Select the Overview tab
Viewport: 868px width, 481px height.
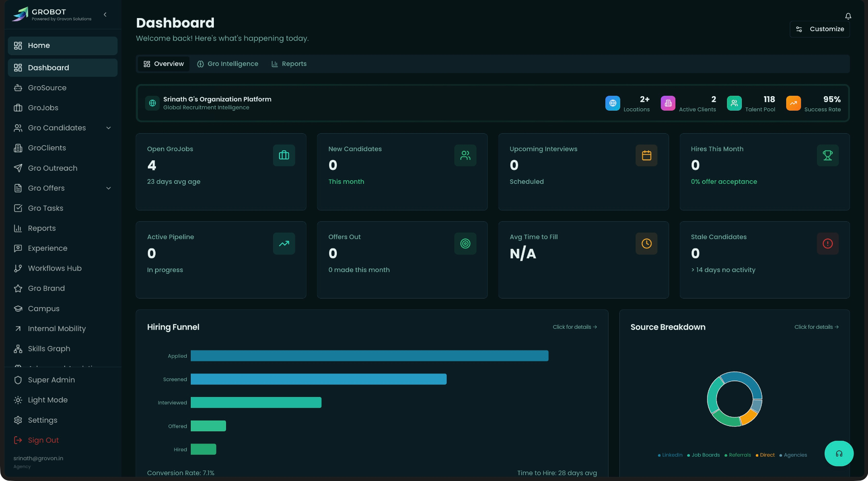[x=164, y=64]
